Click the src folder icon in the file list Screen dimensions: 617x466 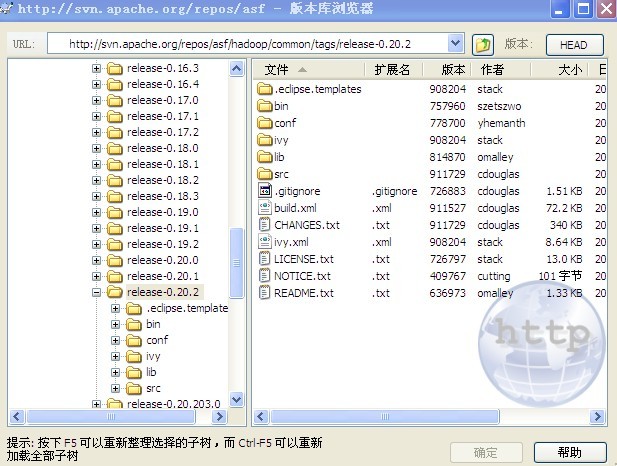pyautogui.click(x=264, y=174)
